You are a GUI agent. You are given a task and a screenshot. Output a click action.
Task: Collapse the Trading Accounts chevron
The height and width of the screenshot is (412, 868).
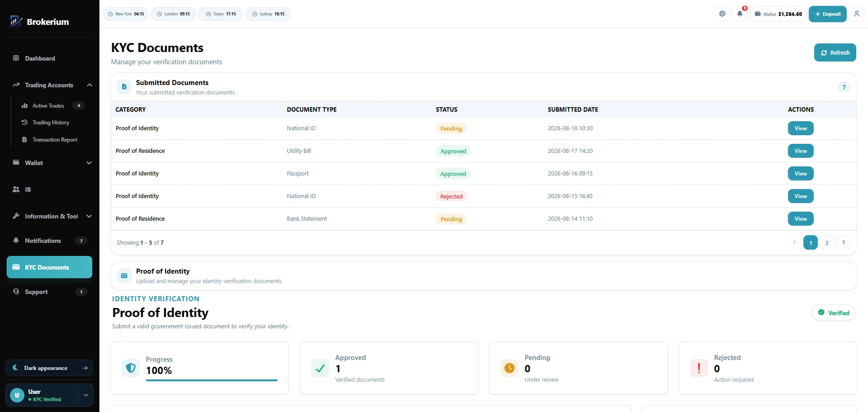point(90,85)
